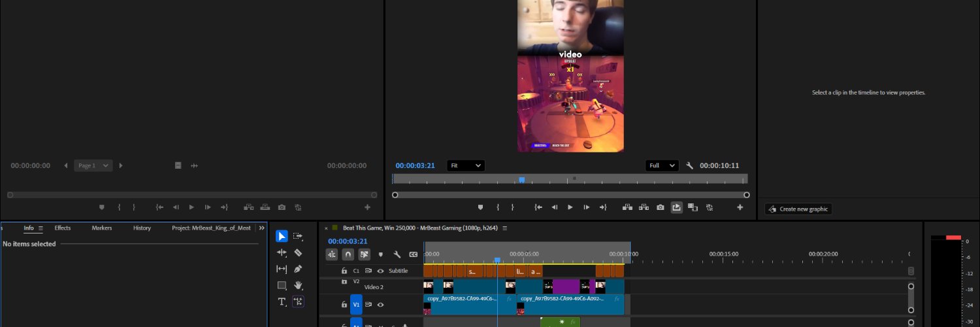
Task: Toggle V1 track output eye
Action: (380, 304)
